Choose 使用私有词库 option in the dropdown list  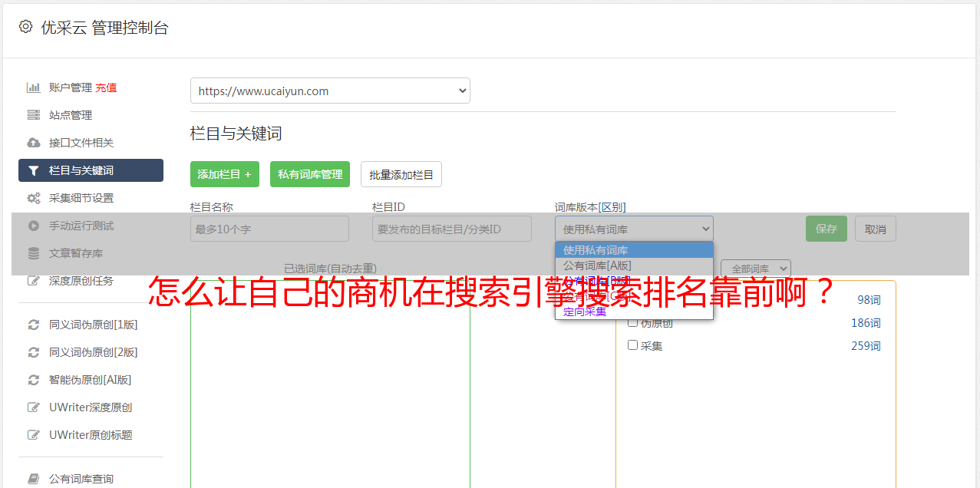pyautogui.click(x=634, y=250)
